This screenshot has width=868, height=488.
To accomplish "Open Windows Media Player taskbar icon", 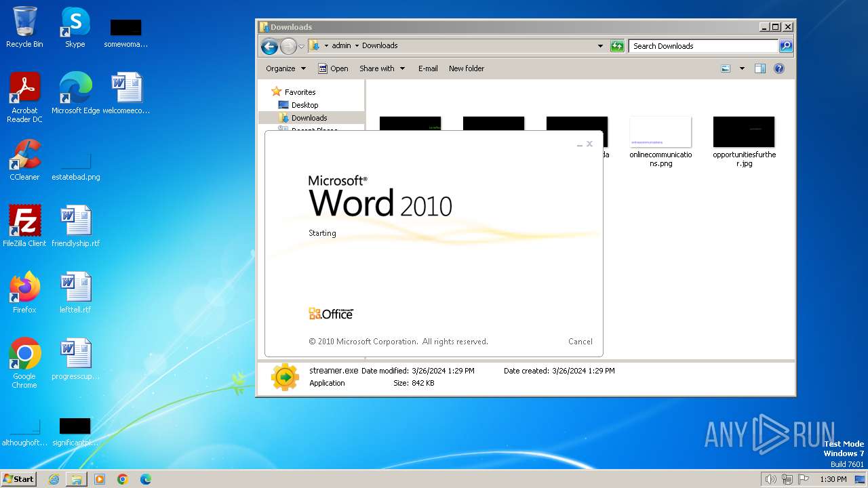I will (100, 479).
